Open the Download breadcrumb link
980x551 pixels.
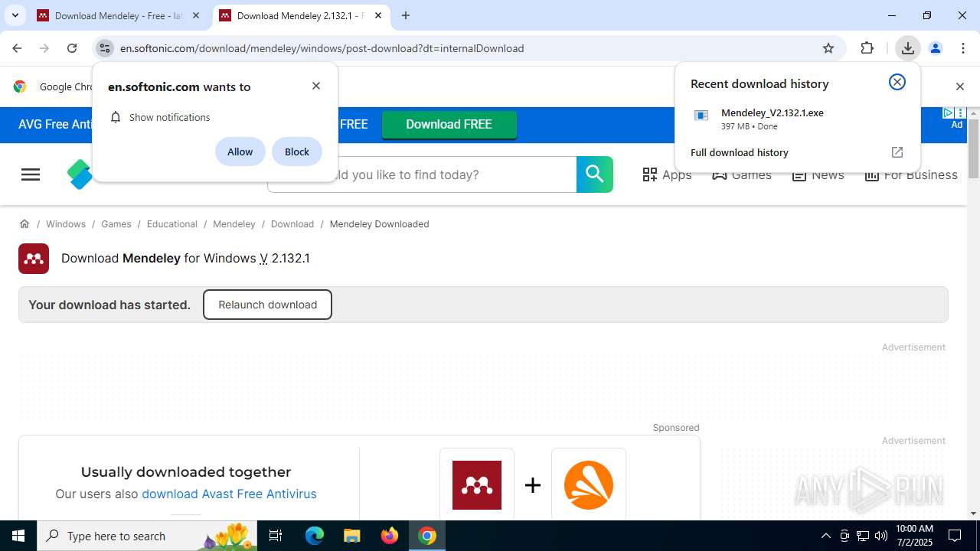292,223
